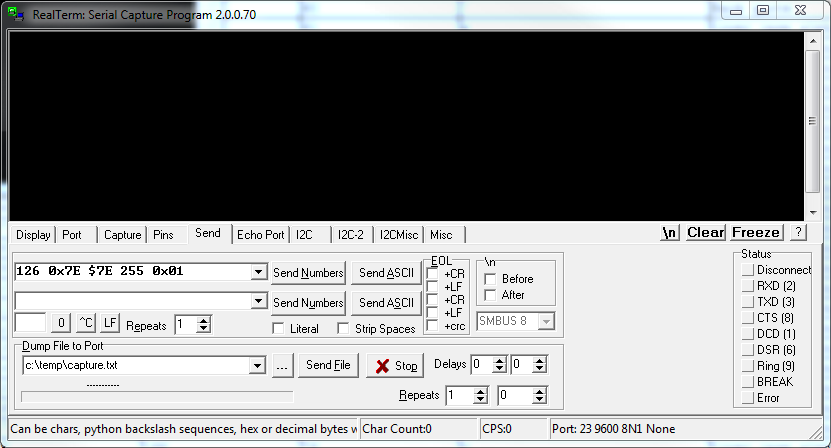The image size is (831, 448).
Task: Enable first +CR EOL checkbox
Action: coord(432,274)
